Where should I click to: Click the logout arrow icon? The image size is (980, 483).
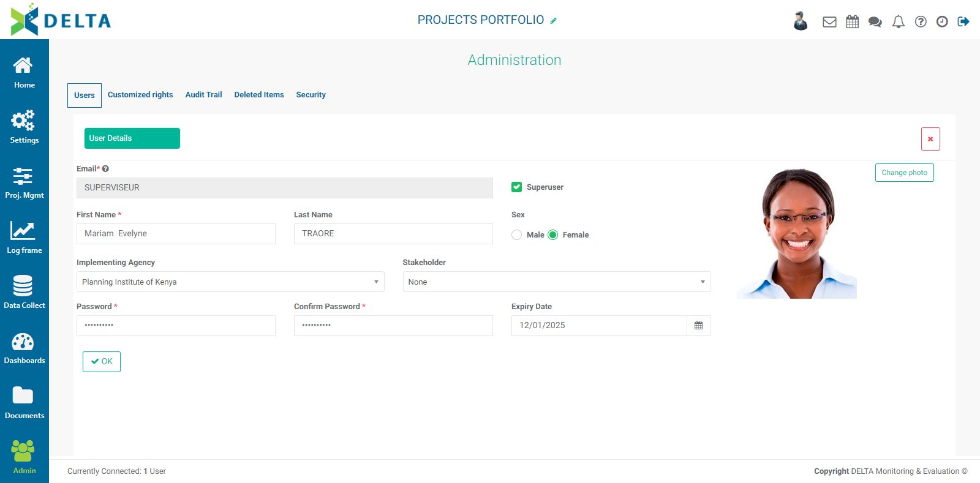[963, 22]
